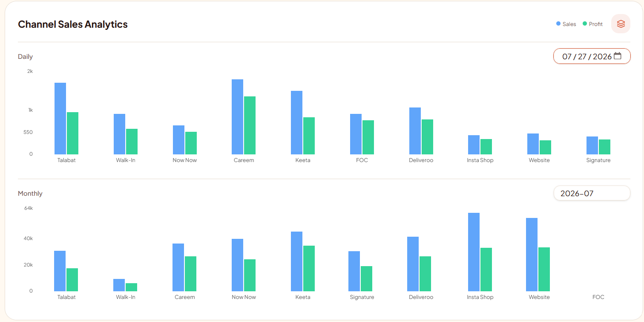Select Walk-In monthly Sales bar
This screenshot has width=644, height=322.
pyautogui.click(x=119, y=285)
